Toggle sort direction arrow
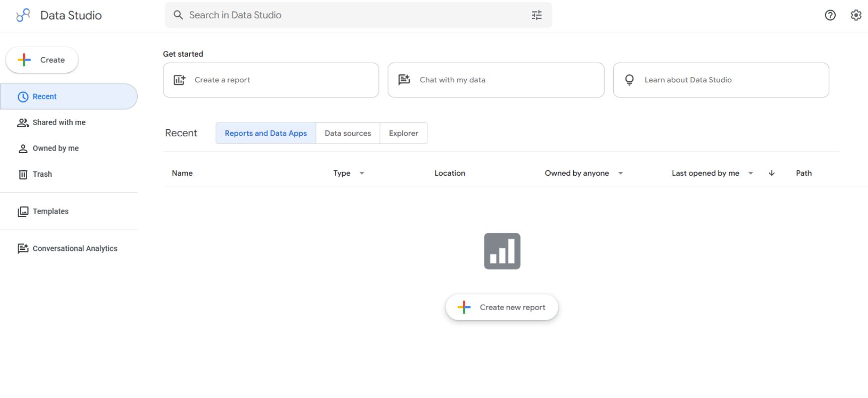 (772, 173)
